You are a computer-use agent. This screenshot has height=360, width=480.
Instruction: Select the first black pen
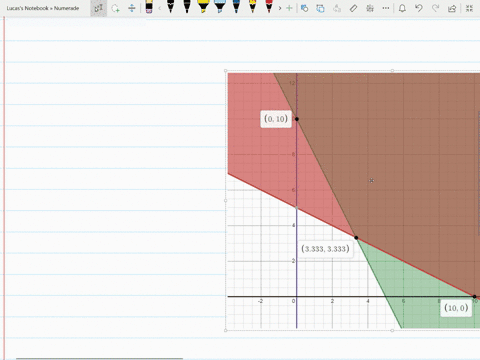[171, 7]
